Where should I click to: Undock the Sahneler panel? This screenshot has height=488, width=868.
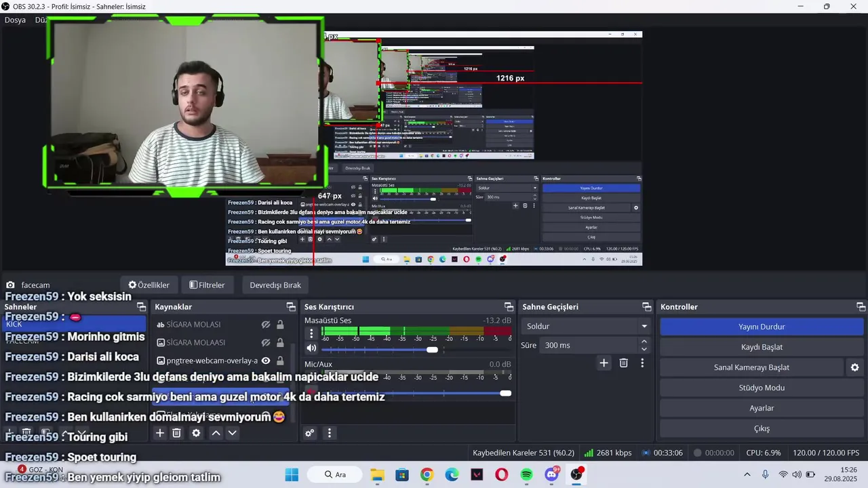point(141,307)
